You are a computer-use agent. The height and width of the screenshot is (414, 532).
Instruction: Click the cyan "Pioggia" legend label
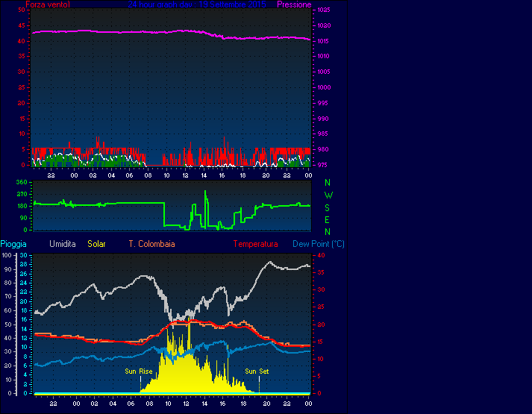click(x=13, y=244)
